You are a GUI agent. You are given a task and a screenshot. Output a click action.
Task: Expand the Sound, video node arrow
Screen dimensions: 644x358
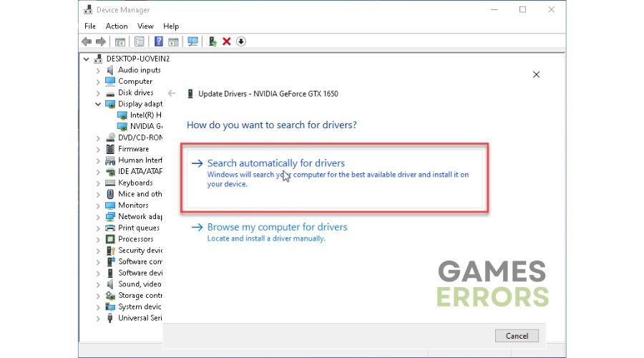coord(98,284)
